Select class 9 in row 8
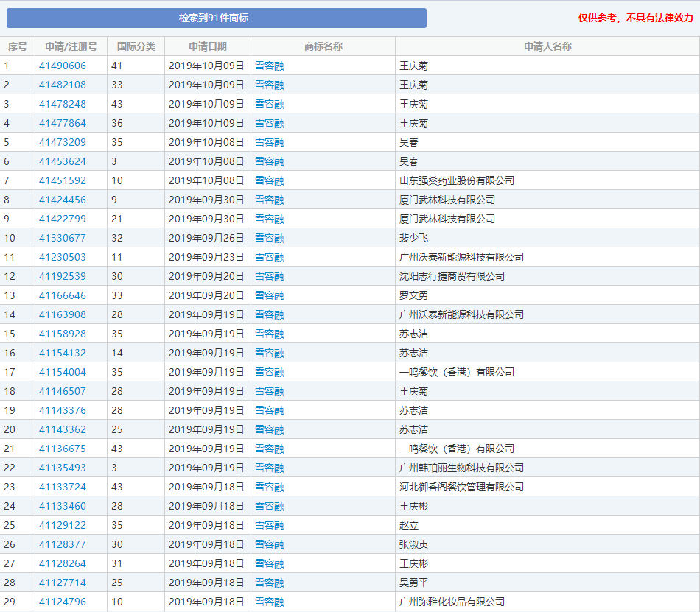Screen dimensions: 700x612 pos(114,200)
